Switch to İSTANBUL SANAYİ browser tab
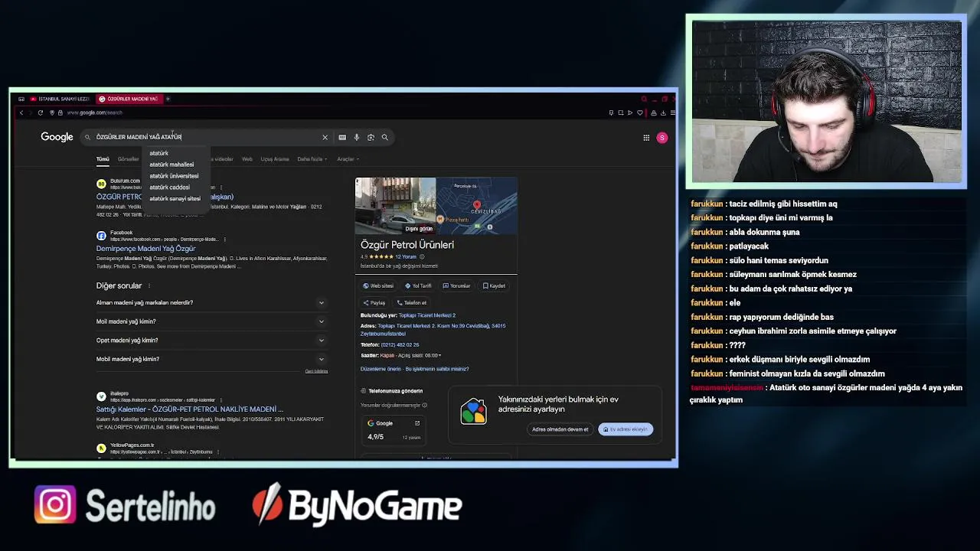The height and width of the screenshot is (551, 980). pos(60,99)
